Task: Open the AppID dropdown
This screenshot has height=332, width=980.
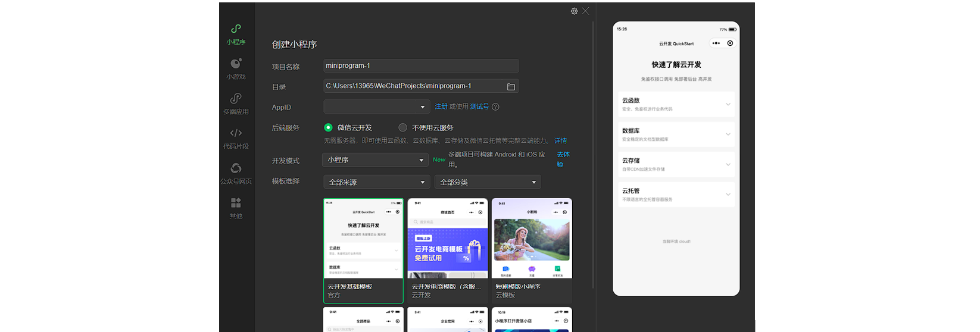Action: point(377,107)
